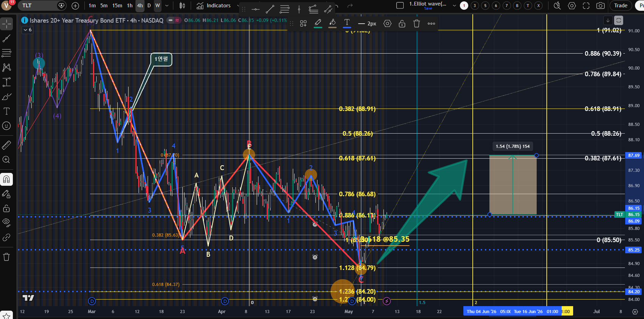Image resolution: width=644 pixels, height=319 pixels.
Task: Select layout preset labeled B
Action: (x=517, y=6)
